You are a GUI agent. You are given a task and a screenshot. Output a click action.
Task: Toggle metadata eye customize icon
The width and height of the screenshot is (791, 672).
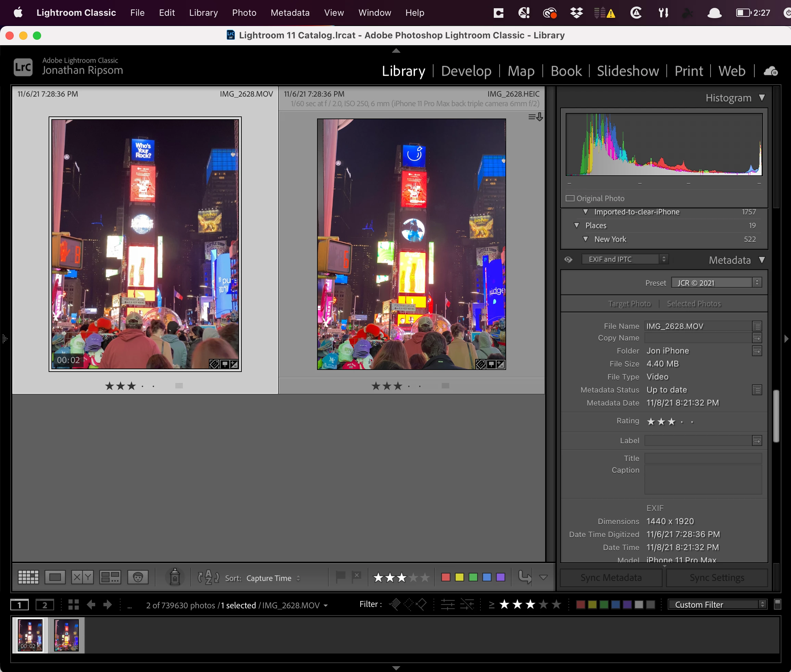tap(568, 259)
